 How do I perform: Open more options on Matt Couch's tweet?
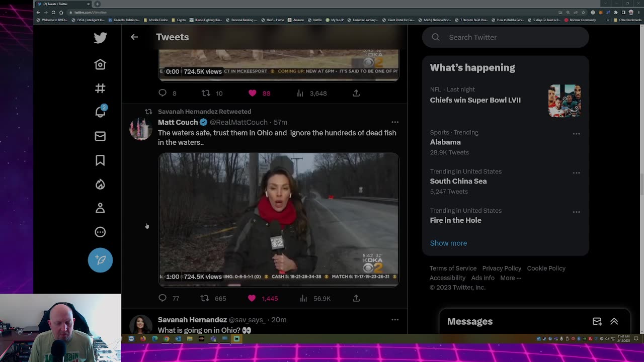pos(395,122)
